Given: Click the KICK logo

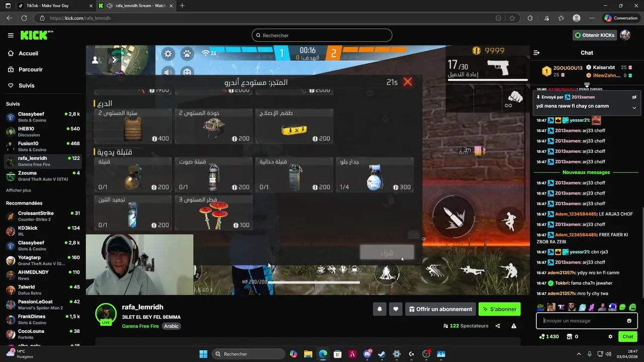Looking at the screenshot, I should pyautogui.click(x=36, y=35).
